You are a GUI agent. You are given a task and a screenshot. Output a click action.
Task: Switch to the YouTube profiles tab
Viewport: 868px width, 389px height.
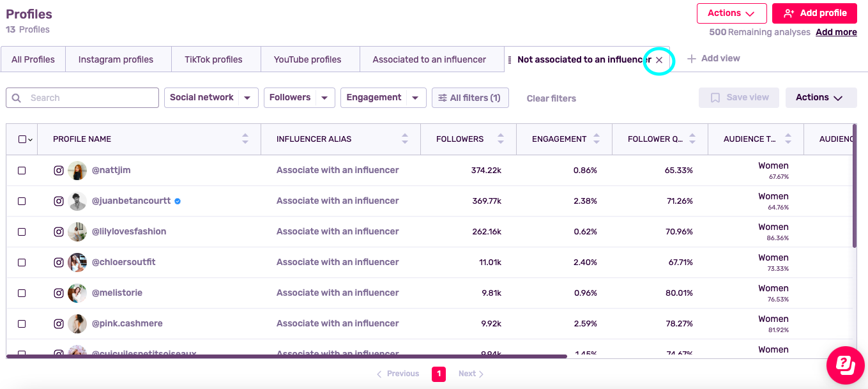307,59
